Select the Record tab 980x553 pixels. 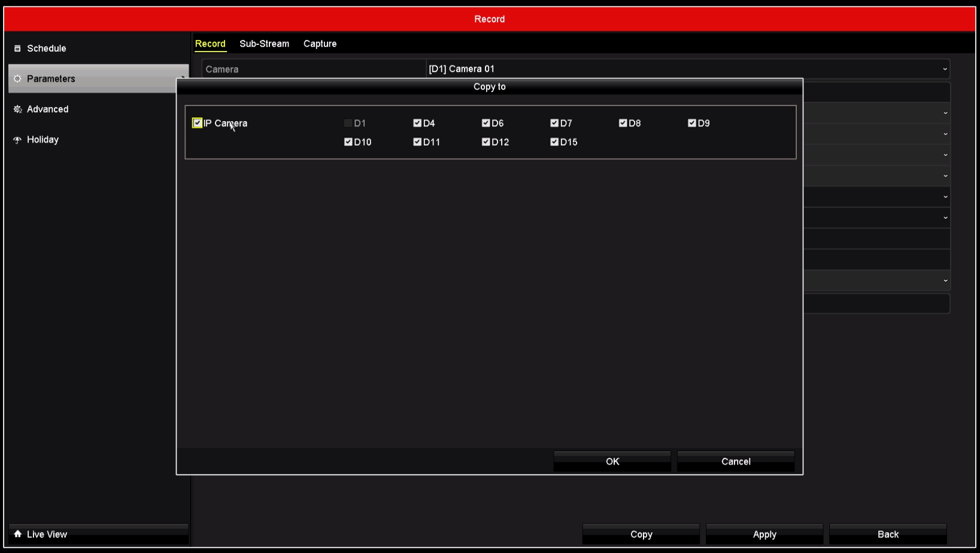click(210, 44)
